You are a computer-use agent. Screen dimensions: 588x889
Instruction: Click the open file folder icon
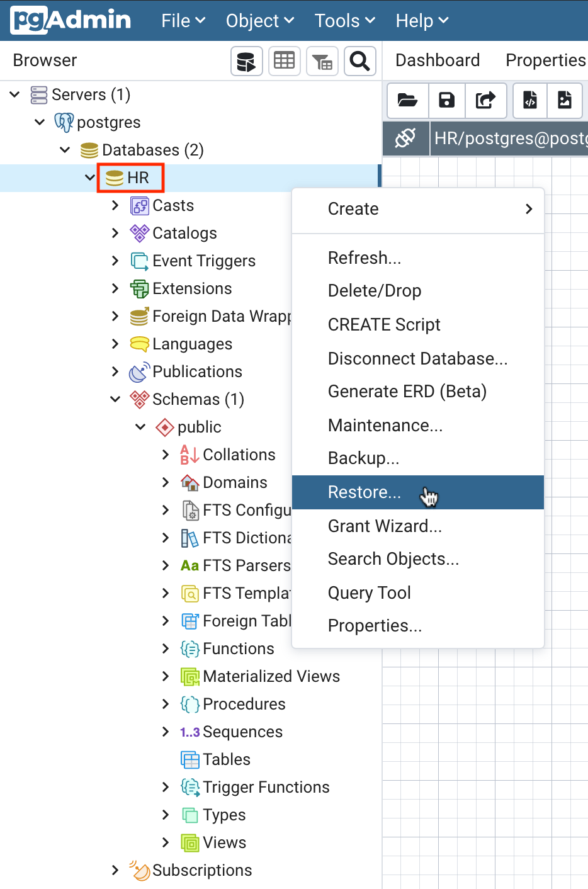click(x=407, y=100)
